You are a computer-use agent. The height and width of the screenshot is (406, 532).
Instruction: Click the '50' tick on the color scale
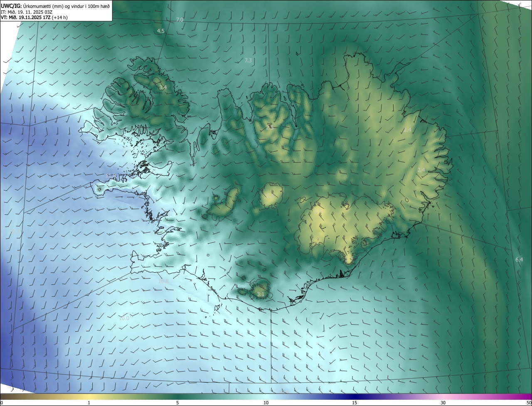pos(529,403)
